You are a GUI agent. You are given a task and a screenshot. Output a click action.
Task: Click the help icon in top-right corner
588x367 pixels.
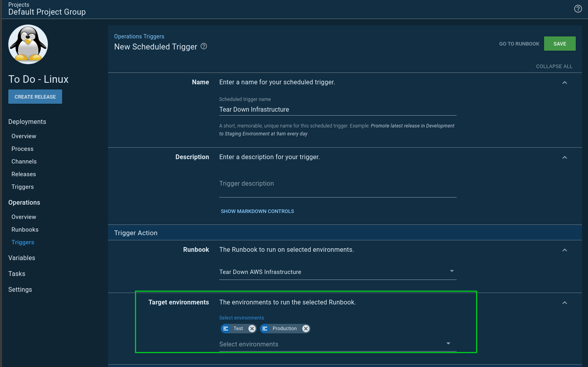(578, 9)
